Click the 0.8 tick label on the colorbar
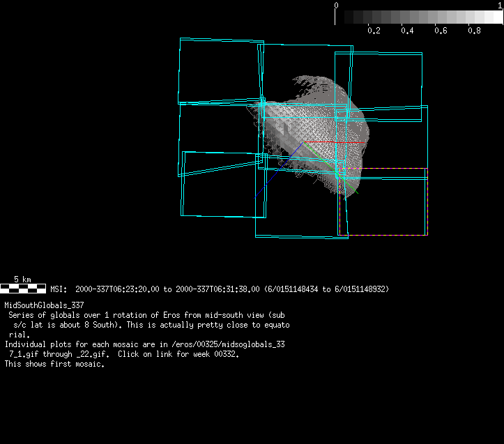This screenshot has width=504, height=444. [x=474, y=31]
